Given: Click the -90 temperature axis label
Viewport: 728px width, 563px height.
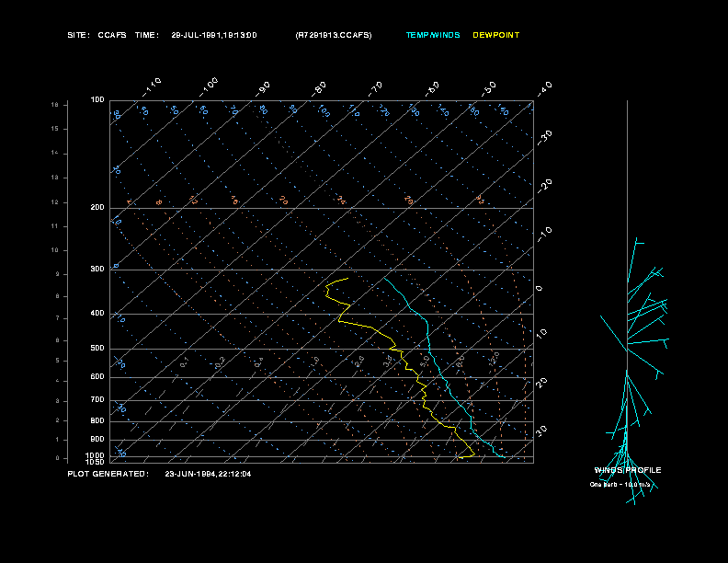Looking at the screenshot, I should [x=263, y=89].
